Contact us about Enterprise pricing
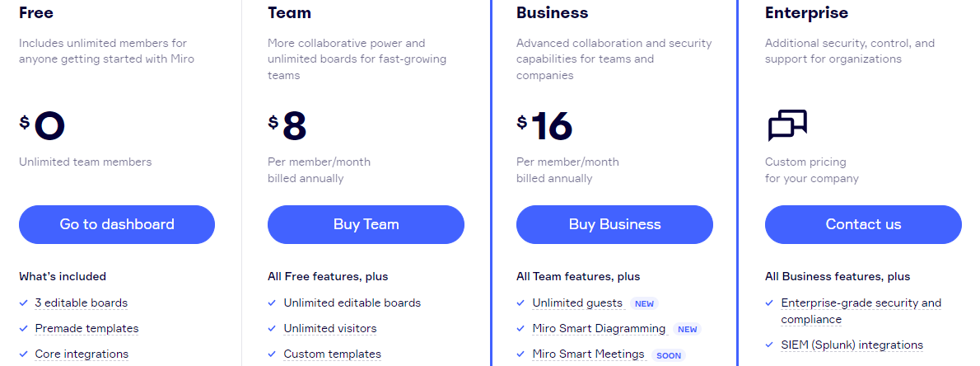Image resolution: width=980 pixels, height=366 pixels. (863, 224)
